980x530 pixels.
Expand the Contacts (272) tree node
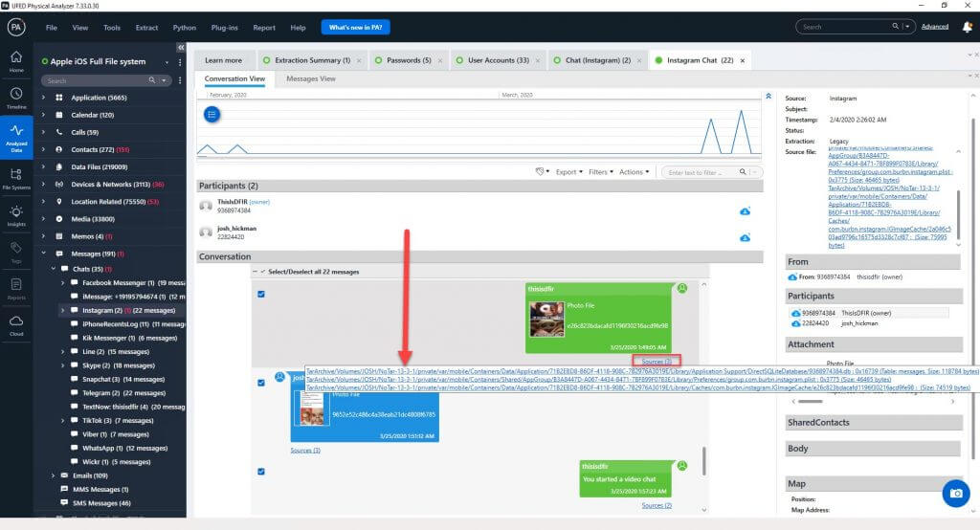tap(43, 150)
